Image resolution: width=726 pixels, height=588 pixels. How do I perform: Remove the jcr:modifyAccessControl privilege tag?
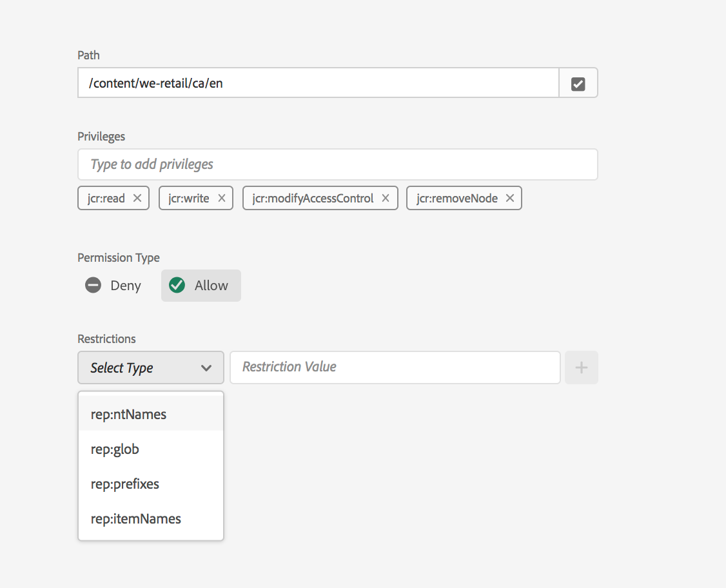386,199
